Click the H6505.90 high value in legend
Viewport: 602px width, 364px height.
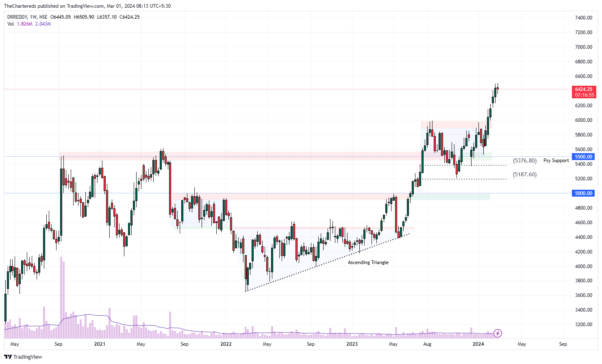coord(84,17)
